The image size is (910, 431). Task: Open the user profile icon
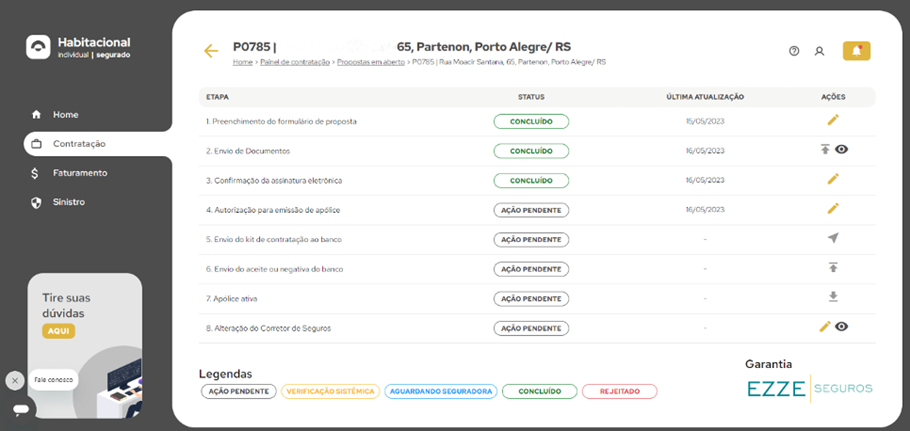819,51
